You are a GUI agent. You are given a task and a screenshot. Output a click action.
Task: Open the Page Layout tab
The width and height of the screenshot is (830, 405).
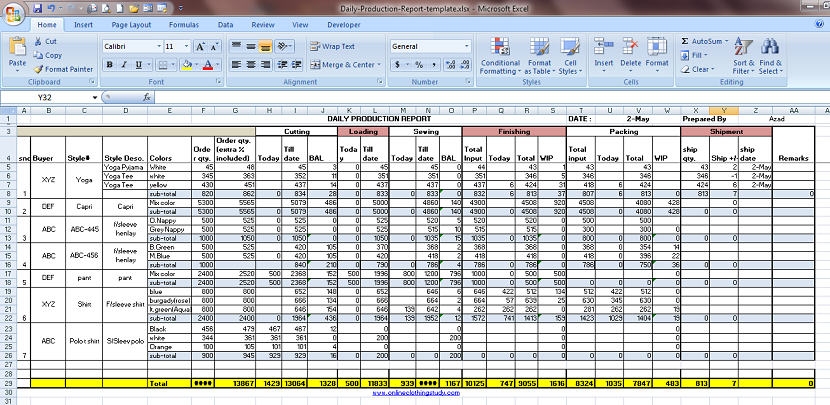(x=131, y=25)
